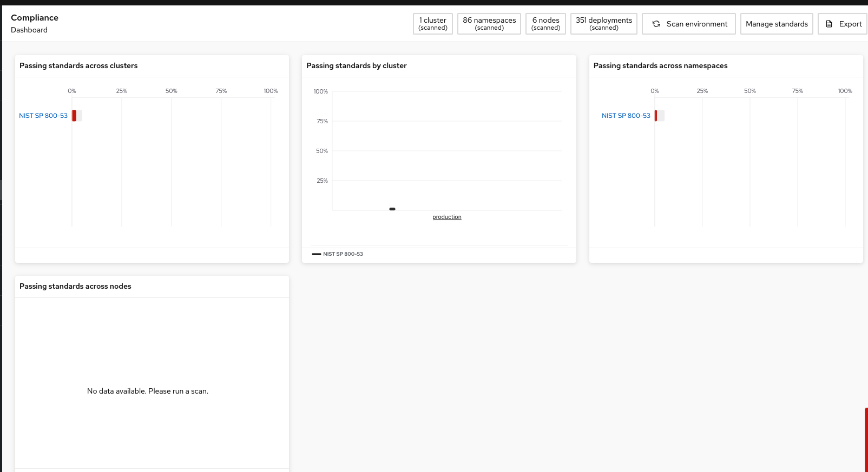Click 50% axis label in namespaces chart

(749, 91)
